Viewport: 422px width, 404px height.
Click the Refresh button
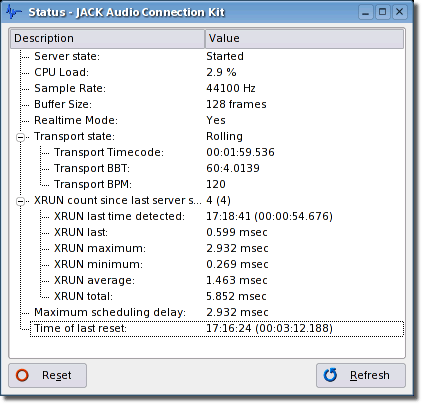pos(361,375)
